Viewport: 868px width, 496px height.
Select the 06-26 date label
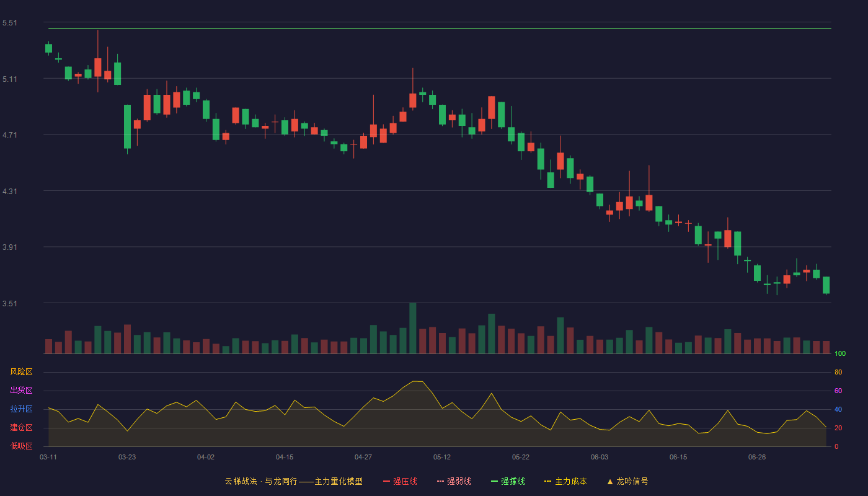pyautogui.click(x=757, y=458)
